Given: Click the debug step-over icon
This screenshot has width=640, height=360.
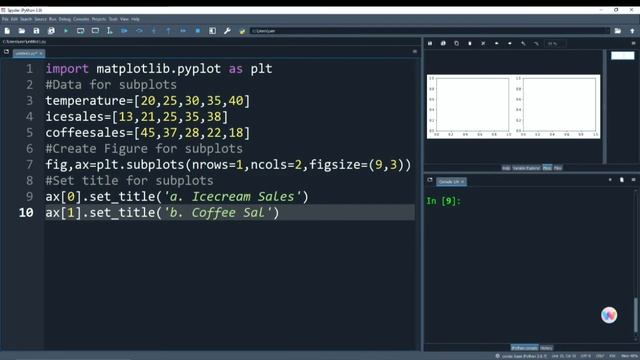Looking at the screenshot, I should click(139, 31).
